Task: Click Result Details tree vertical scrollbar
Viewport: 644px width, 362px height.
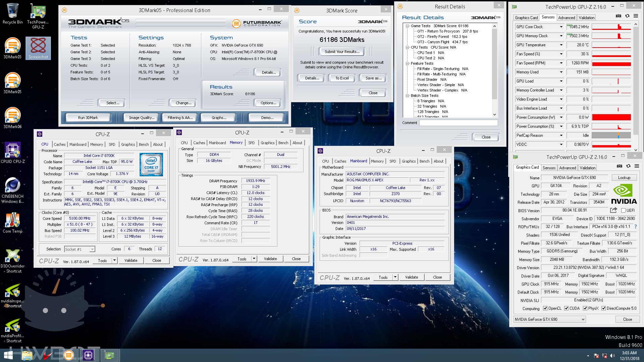Action: coord(494,70)
